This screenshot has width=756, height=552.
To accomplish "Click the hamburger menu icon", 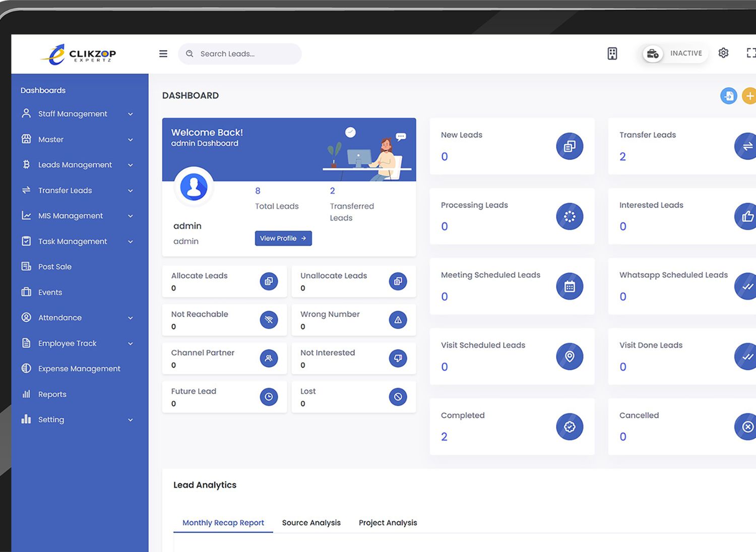I will [x=163, y=54].
